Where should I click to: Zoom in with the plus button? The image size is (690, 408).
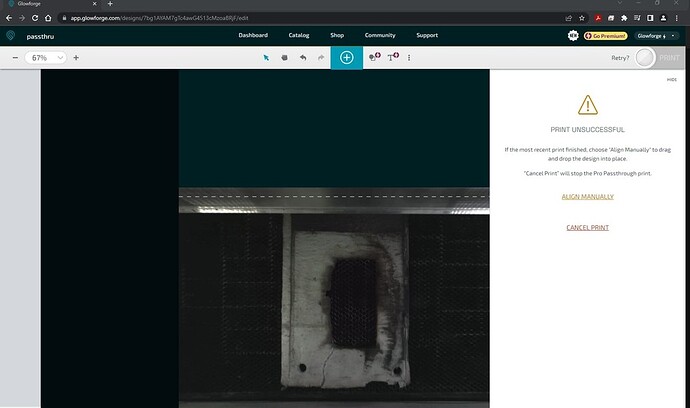76,58
